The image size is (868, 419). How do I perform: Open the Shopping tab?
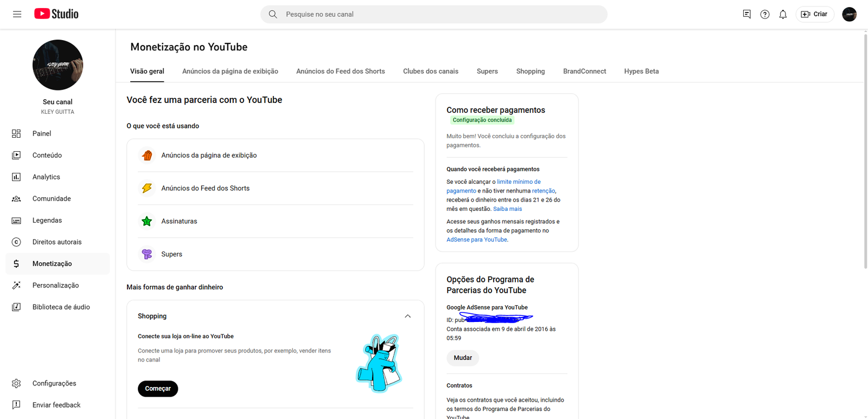(531, 72)
